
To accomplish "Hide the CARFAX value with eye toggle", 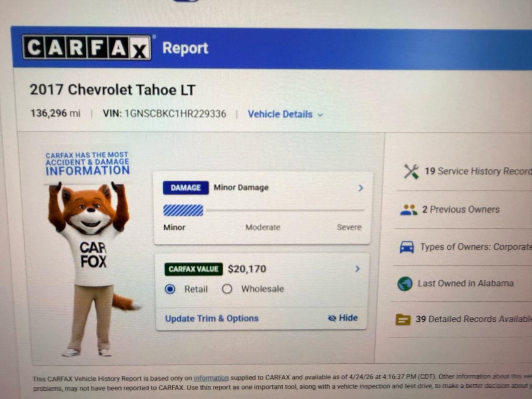I will (342, 318).
